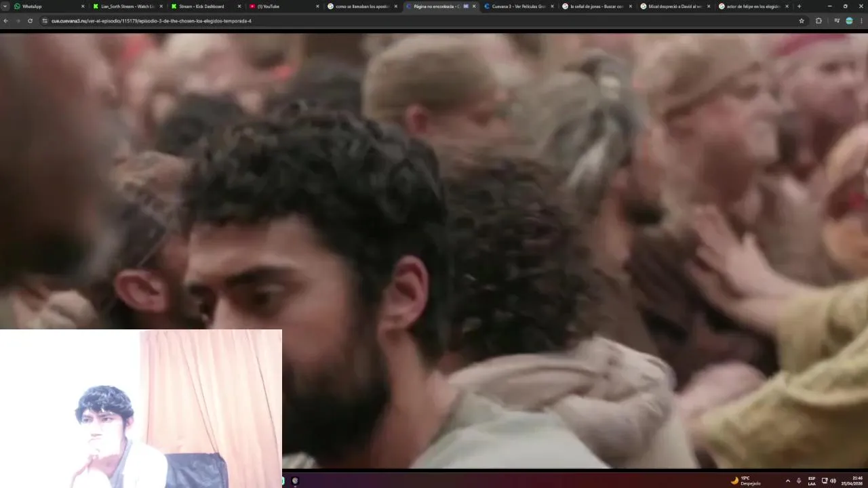Open the browser profile avatar
868x488 pixels.
pyautogui.click(x=849, y=21)
